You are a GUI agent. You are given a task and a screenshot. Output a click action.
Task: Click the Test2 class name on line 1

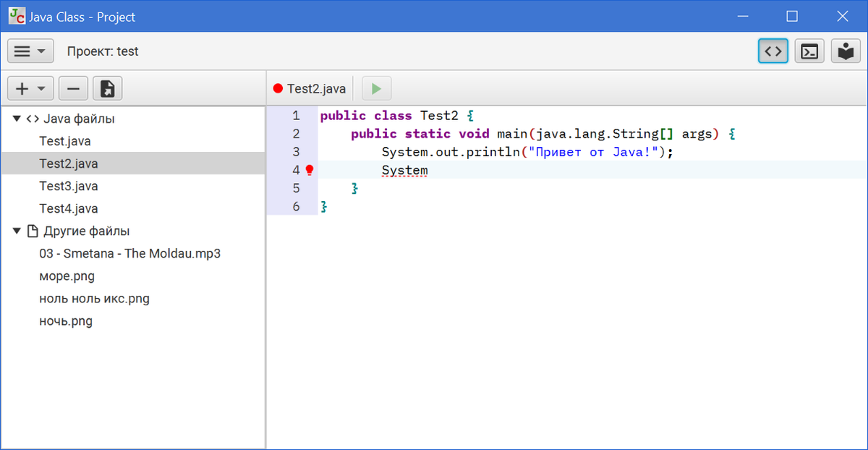coord(440,116)
